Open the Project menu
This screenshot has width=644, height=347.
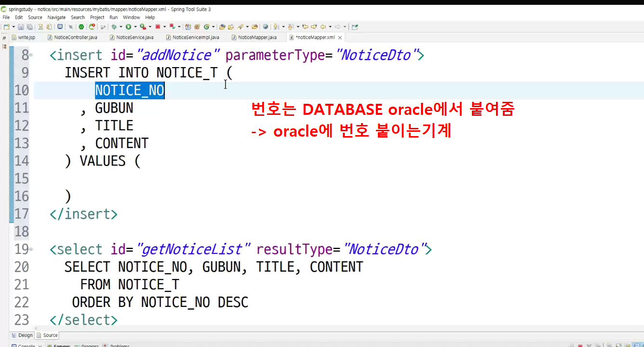tap(97, 17)
